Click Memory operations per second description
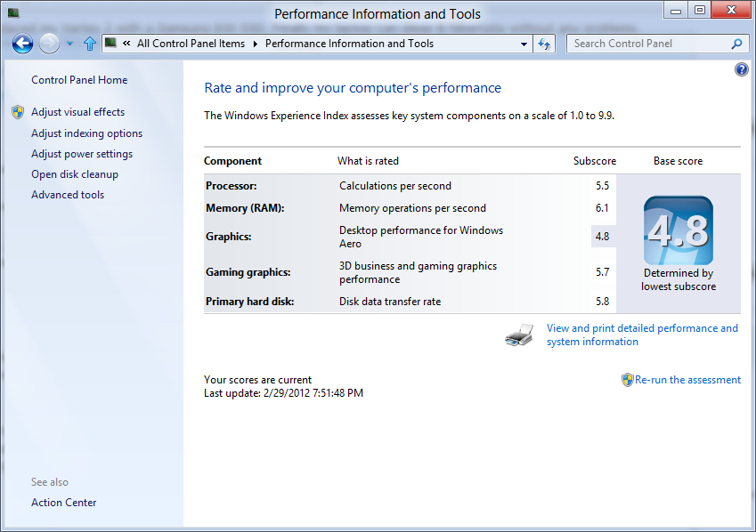756x532 pixels. (x=412, y=208)
